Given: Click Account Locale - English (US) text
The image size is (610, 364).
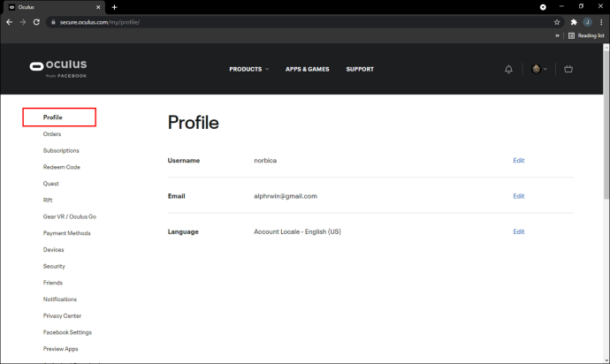Looking at the screenshot, I should click(x=297, y=231).
